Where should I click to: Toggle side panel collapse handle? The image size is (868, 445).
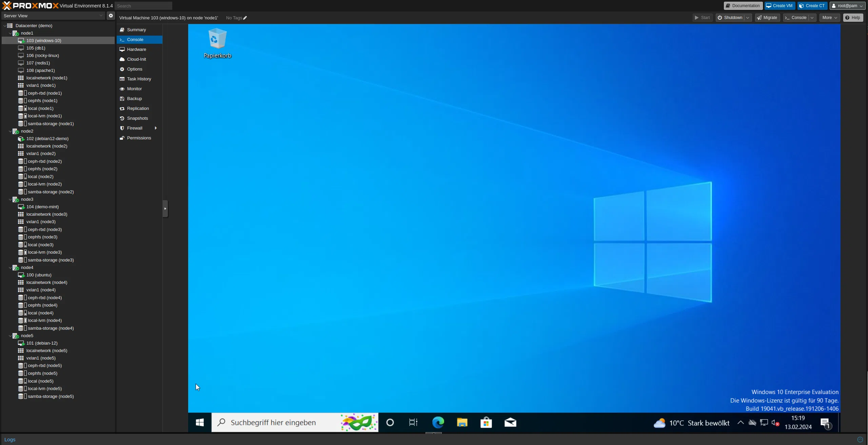165,209
